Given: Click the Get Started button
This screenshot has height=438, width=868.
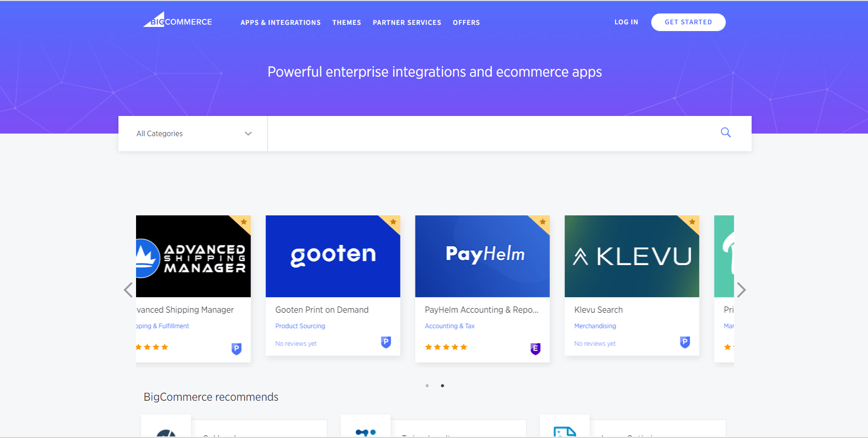Looking at the screenshot, I should click(689, 22).
